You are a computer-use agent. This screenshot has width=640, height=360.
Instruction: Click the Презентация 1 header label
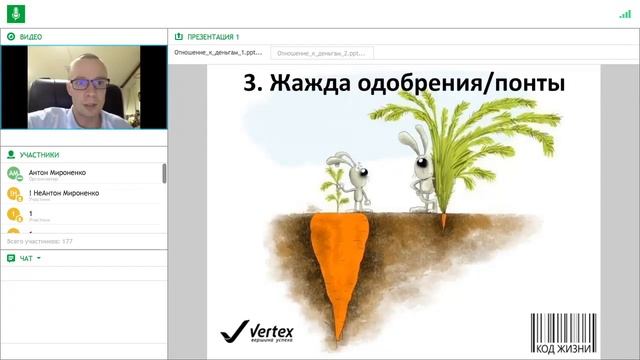click(x=213, y=37)
